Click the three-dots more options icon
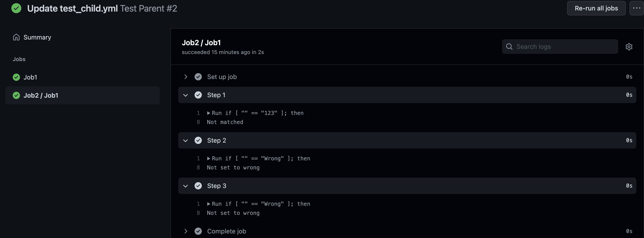The image size is (644, 238). pos(637,8)
